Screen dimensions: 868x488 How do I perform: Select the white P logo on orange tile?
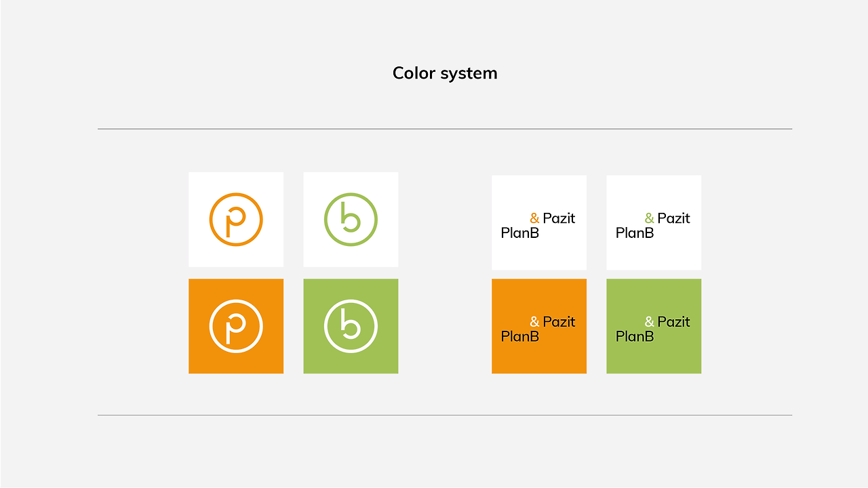235,326
